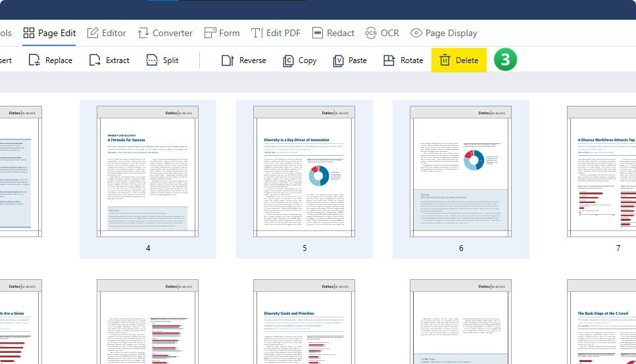Click the Page Display eye icon
This screenshot has width=636, height=364.
[416, 33]
